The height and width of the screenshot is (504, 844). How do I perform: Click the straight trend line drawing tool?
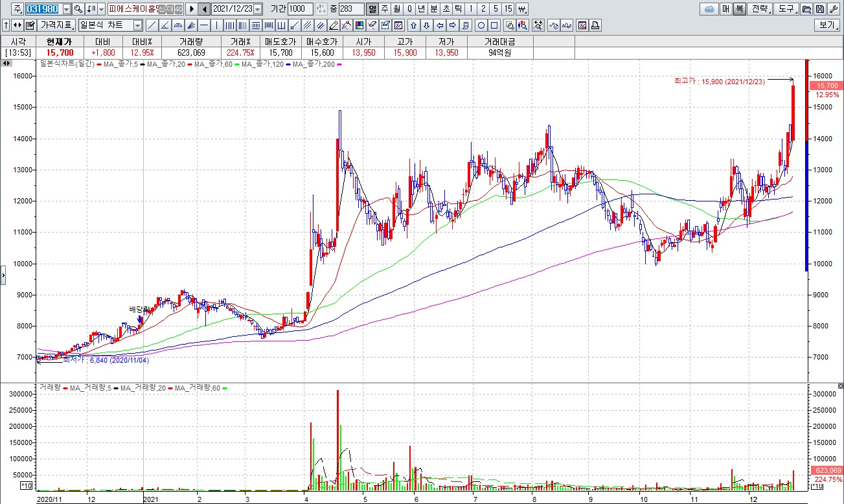[152, 25]
